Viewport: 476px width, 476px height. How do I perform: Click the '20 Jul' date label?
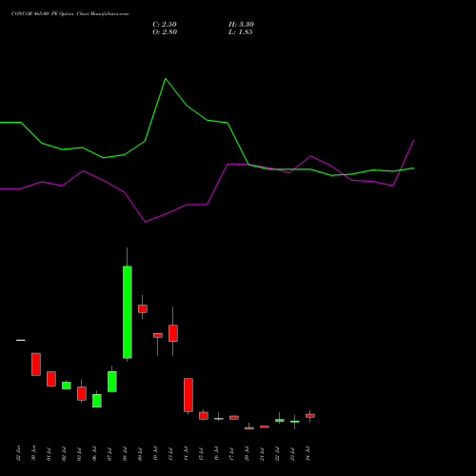pos(247,453)
